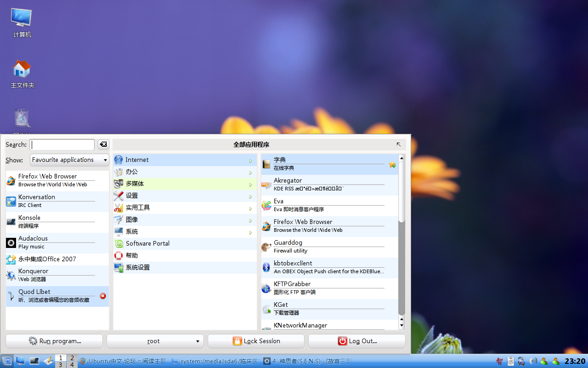The width and height of the screenshot is (588, 368).
Task: Click the Run program... button
Action: point(54,341)
